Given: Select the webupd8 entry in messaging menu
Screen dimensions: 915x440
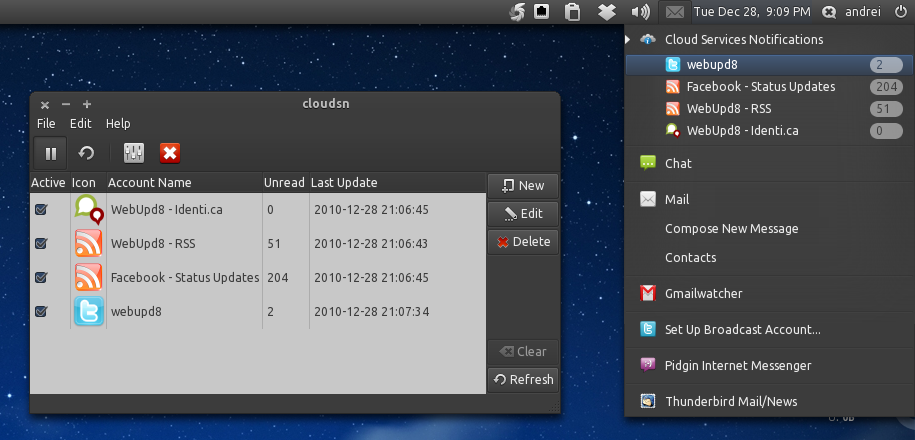Looking at the screenshot, I should 769,65.
